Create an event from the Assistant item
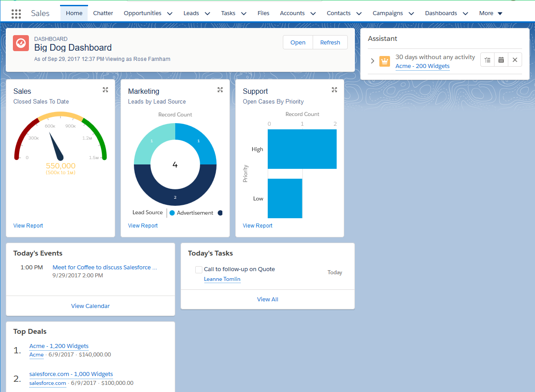Image resolution: width=535 pixels, height=392 pixels. [x=501, y=60]
